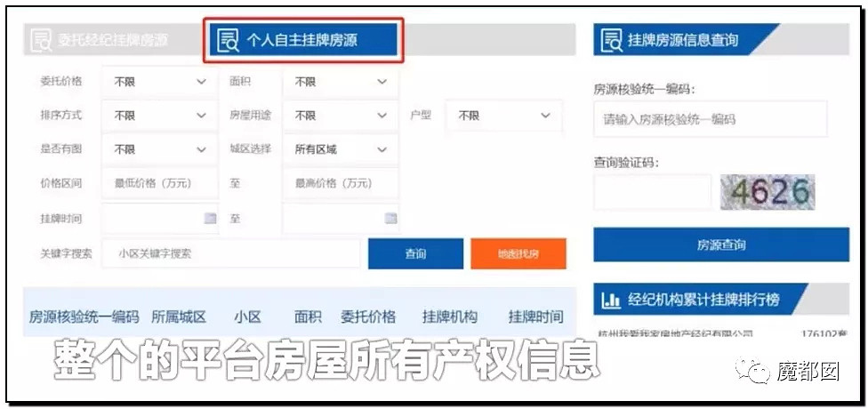Click the 房源核验统一编码 column header
Screen dimensions: 868x409
[x=84, y=317]
